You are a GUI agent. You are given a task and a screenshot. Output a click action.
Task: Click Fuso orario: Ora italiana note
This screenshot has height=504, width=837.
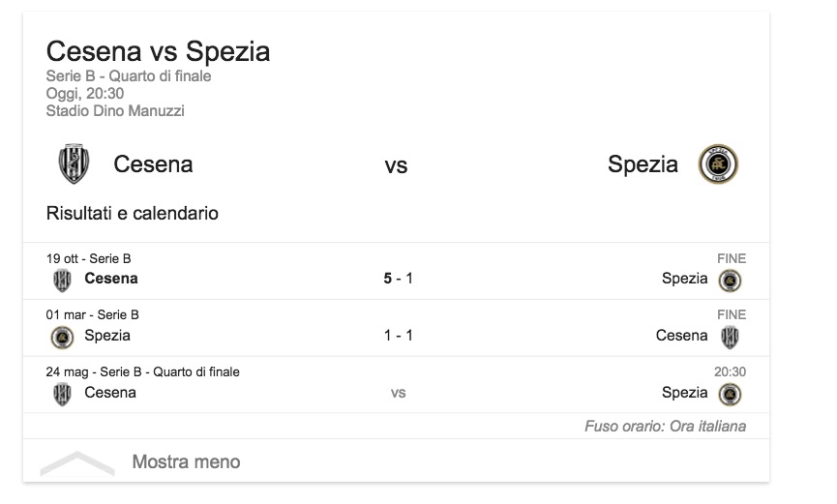tap(665, 426)
